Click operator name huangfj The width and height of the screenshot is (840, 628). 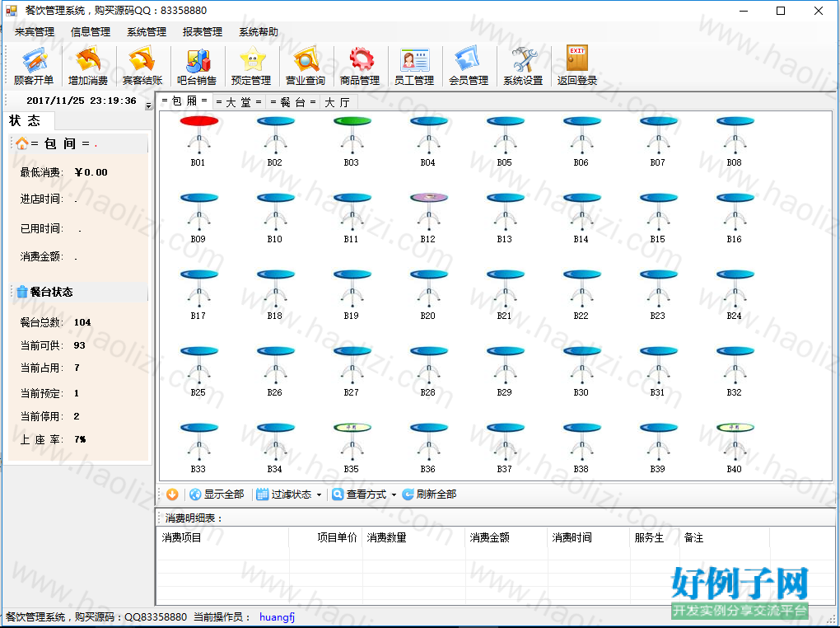coord(277,616)
